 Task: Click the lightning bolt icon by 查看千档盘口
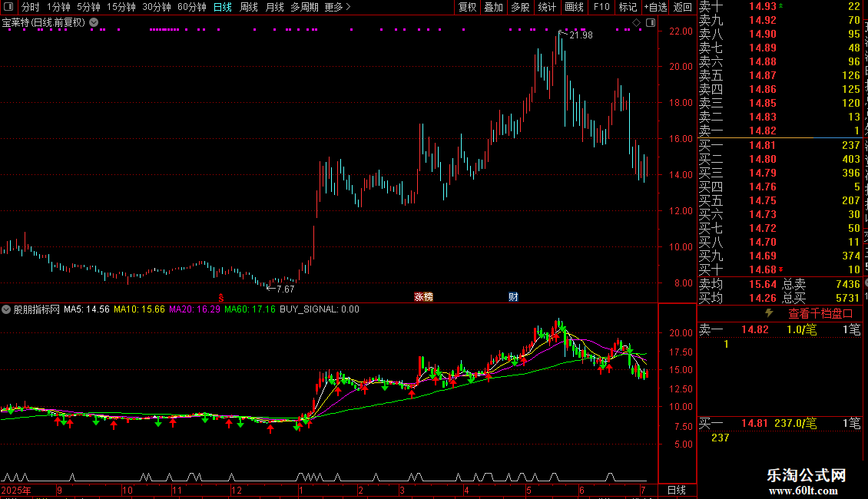[x=768, y=313]
